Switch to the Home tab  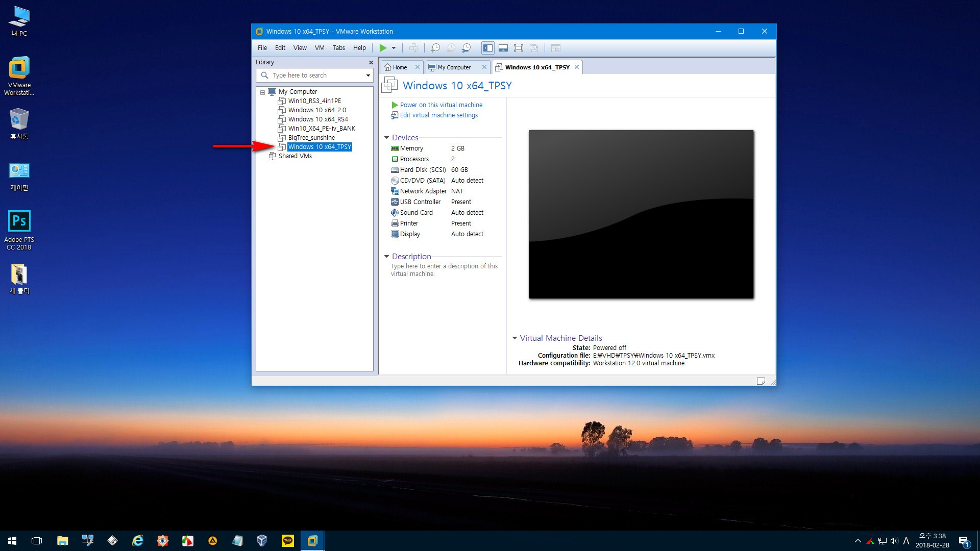(400, 67)
